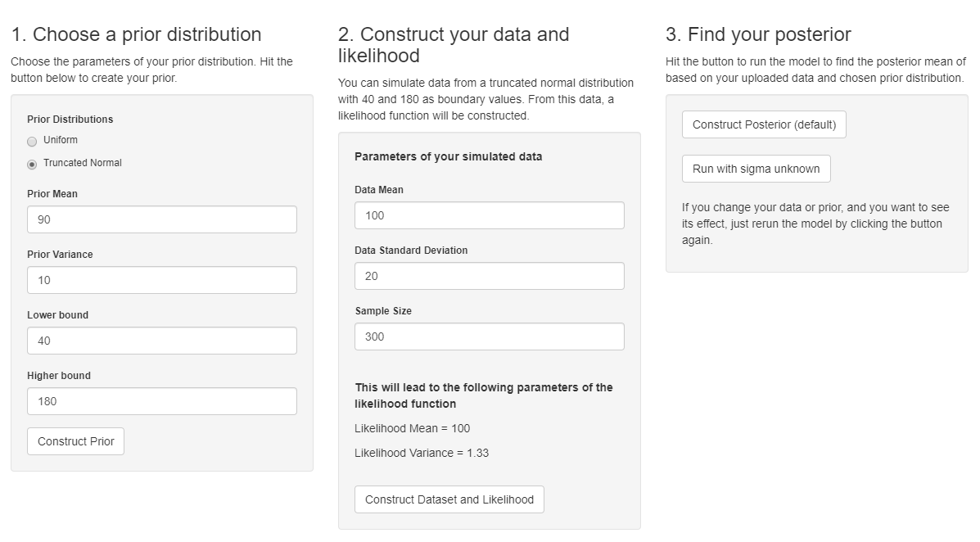Screen dimensions: 980x542
Task: Click the Construct Prior button
Action: tap(75, 441)
